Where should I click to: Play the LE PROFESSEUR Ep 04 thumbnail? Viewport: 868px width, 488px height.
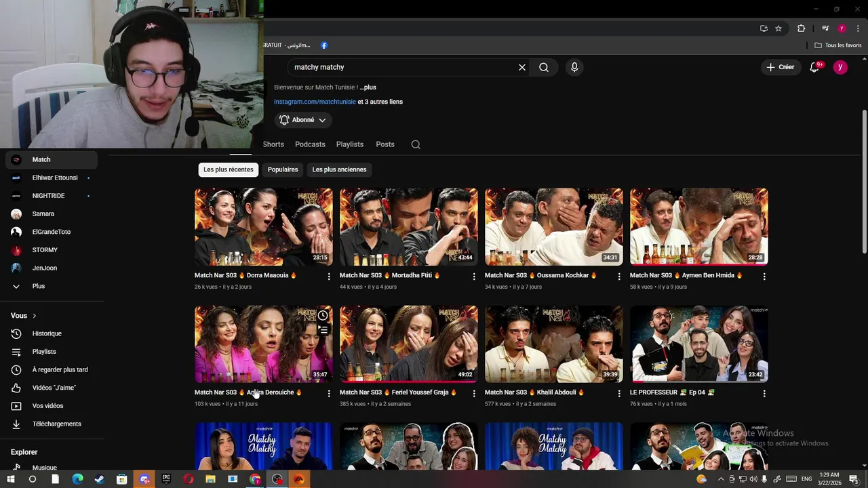pos(699,344)
